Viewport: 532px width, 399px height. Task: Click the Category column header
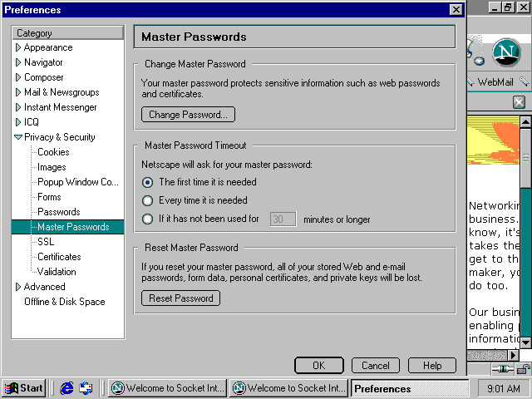pos(68,33)
